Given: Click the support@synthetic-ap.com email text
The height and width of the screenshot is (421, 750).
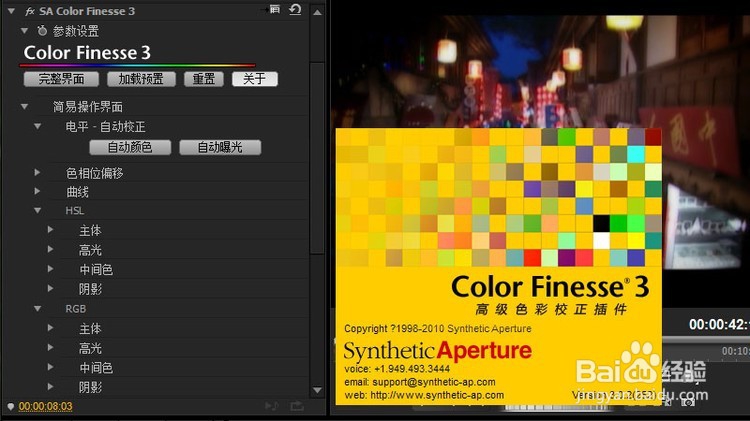Looking at the screenshot, I should pos(434,382).
